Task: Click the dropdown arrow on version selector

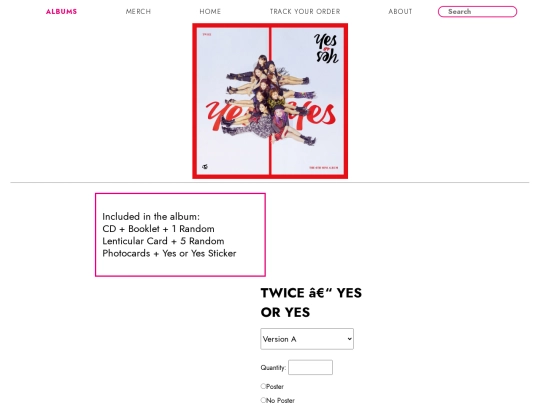Action: point(349,339)
